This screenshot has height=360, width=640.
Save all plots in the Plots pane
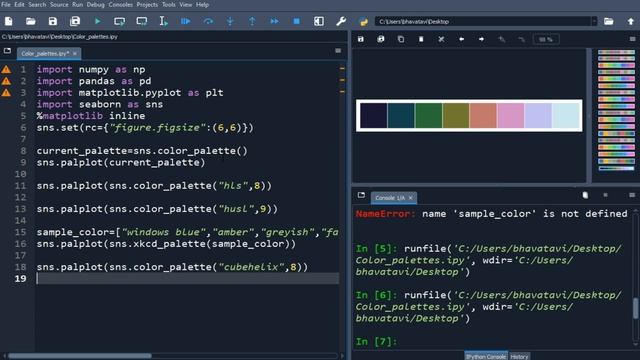click(381, 39)
